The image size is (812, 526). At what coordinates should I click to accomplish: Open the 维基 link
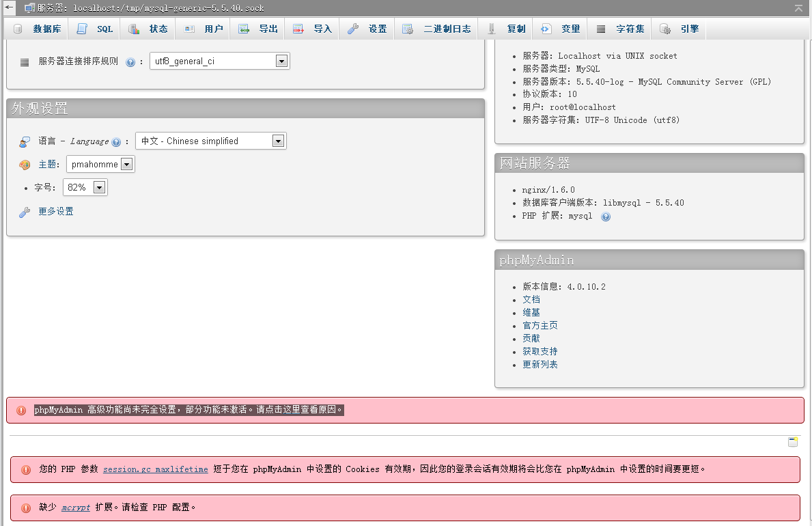tap(531, 312)
